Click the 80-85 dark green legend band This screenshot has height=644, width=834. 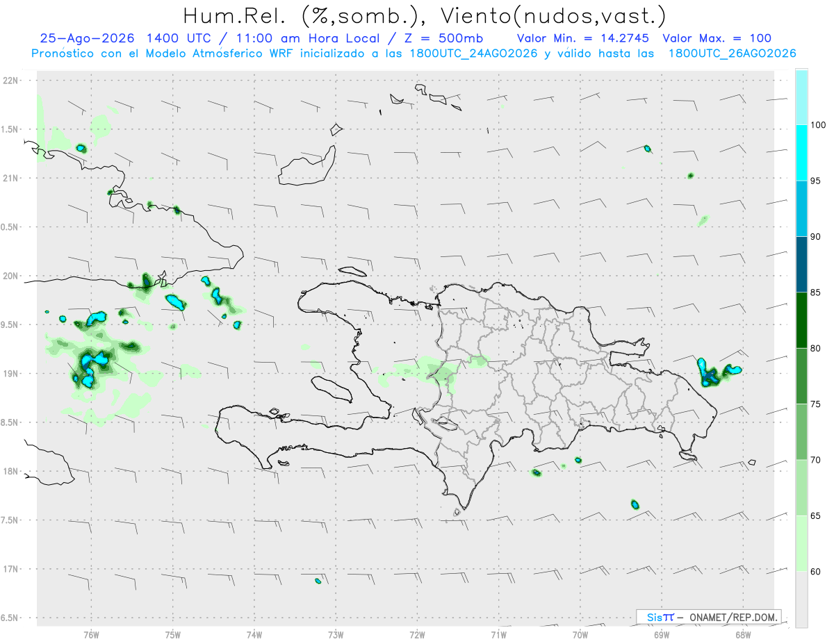(801, 320)
